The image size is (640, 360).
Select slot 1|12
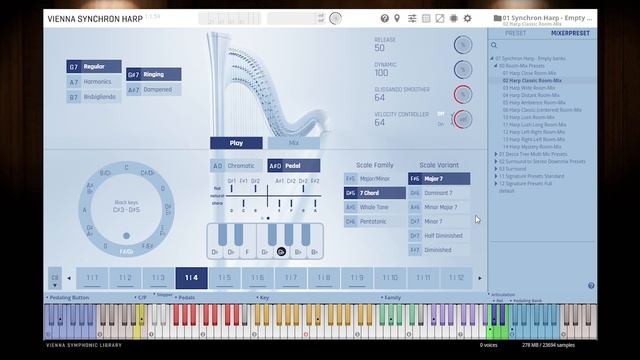point(456,278)
